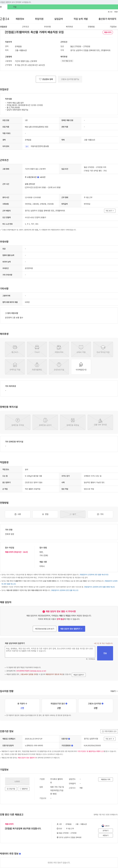This screenshot has width=118, height=868.
Task: Open the 인터넷위해구제센터 link
Action: (x=31, y=671)
